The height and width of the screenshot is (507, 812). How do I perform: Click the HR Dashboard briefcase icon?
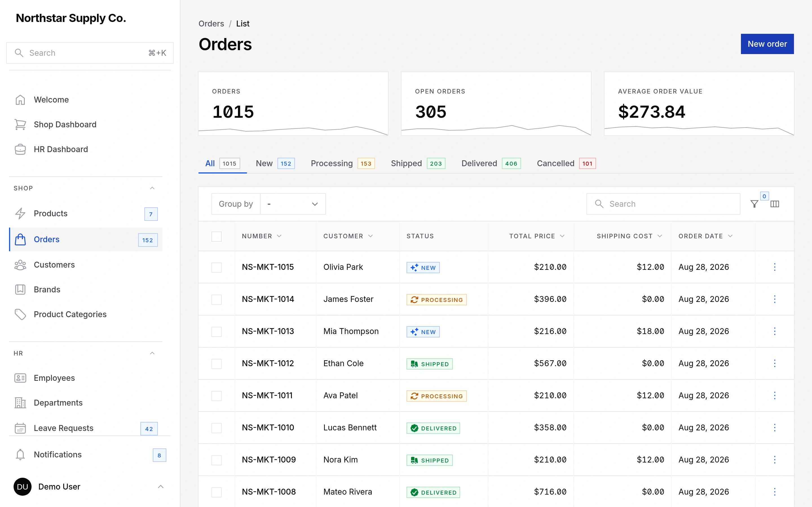click(x=20, y=149)
